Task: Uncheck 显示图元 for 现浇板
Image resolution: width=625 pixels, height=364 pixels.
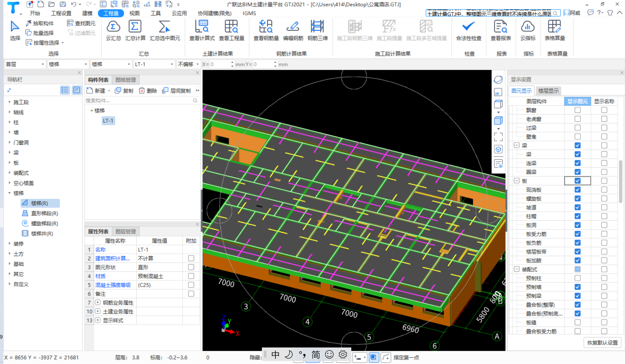Action: click(577, 189)
